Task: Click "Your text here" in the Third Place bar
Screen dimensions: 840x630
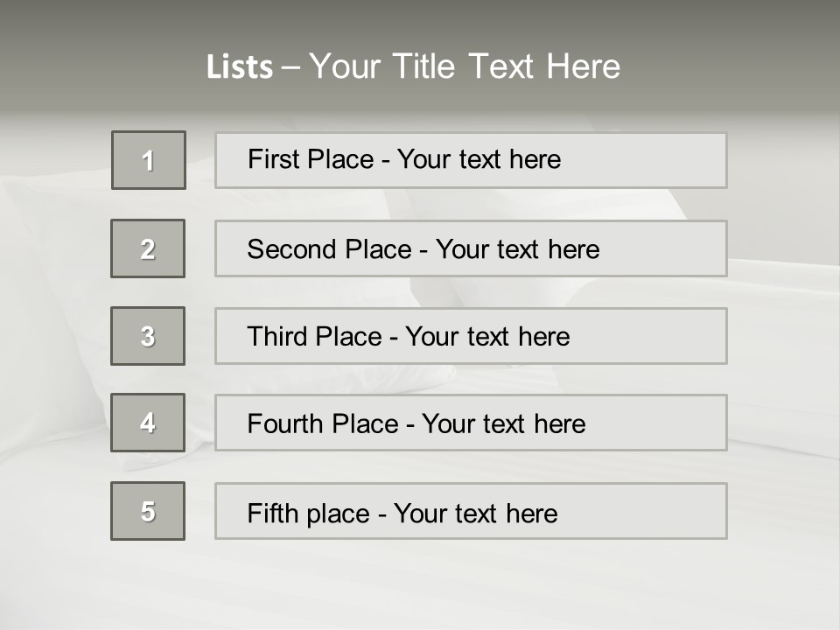Action: [x=487, y=337]
